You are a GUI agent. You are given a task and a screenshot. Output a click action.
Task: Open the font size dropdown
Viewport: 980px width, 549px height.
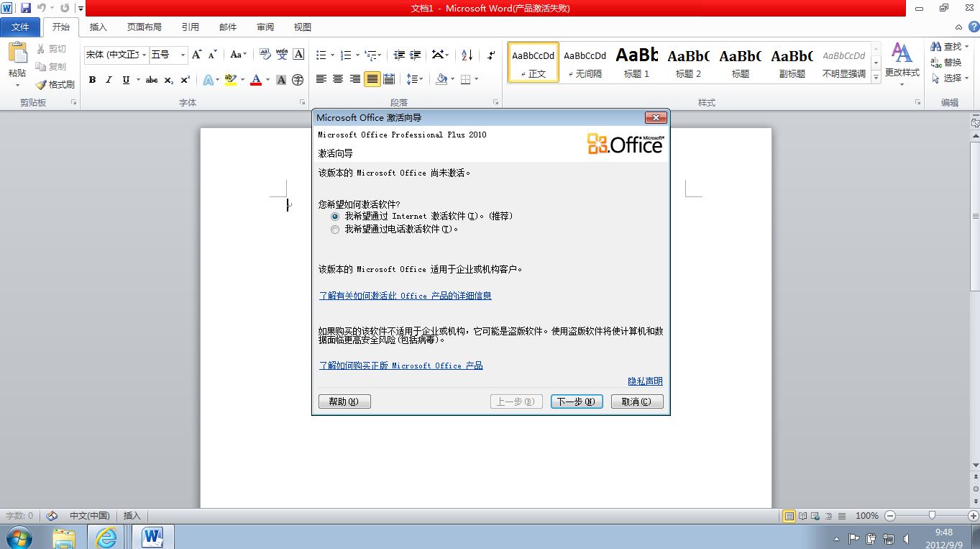pyautogui.click(x=183, y=55)
